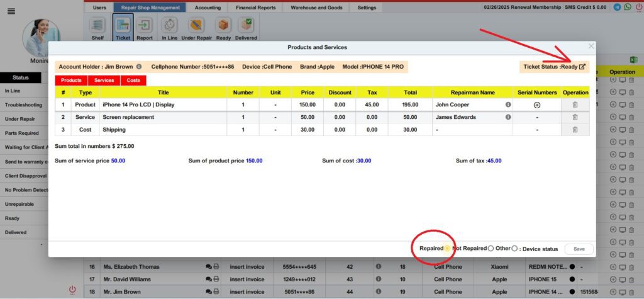The image size is (644, 299).
Task: Click info icon beside James Edwards
Action: coord(508,117)
